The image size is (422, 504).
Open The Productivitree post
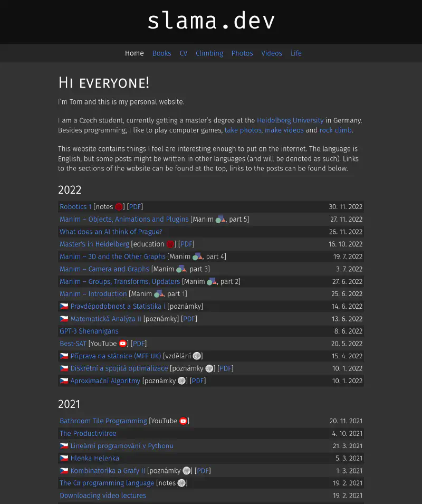[x=88, y=434]
